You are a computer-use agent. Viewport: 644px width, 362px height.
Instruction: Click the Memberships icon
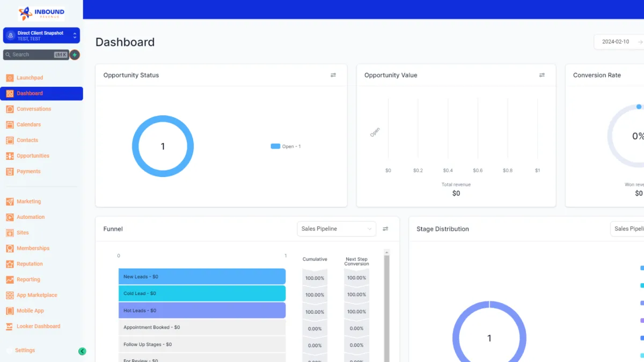tap(10, 248)
